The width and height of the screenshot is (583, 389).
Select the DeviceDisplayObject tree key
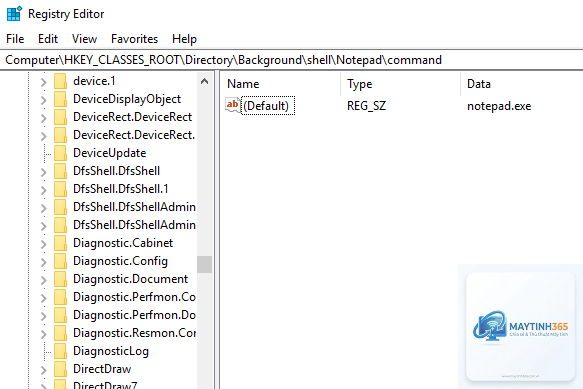127,99
